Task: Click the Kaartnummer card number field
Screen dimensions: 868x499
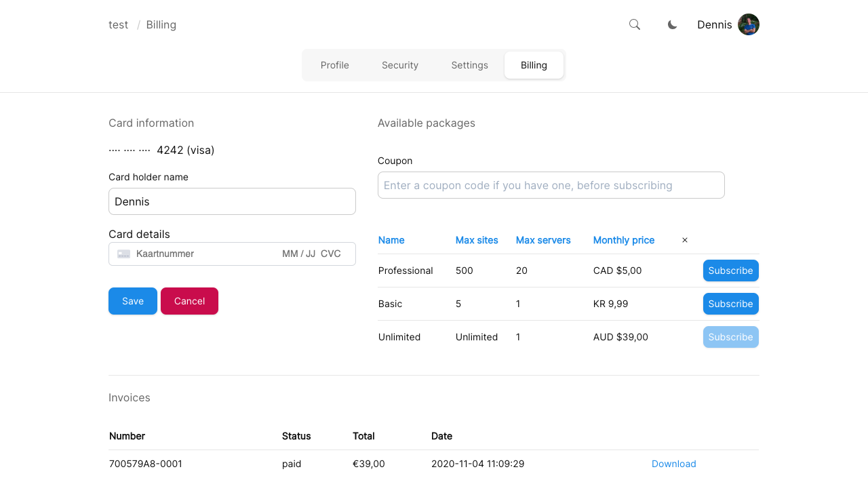Action: pos(203,254)
